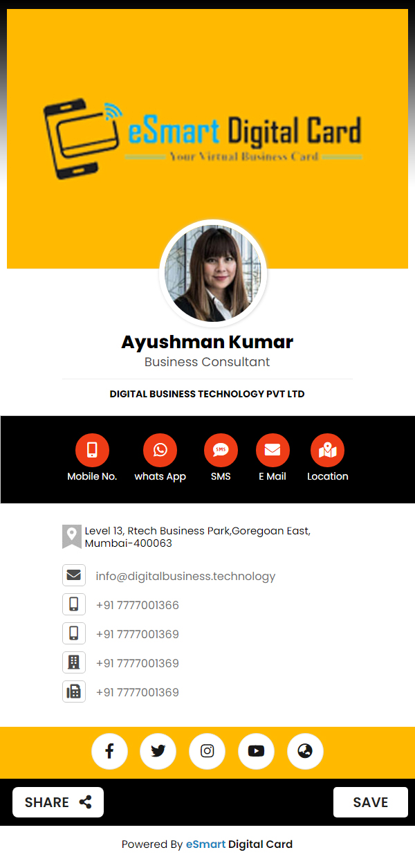
Task: Click the mobile icon beside +91 7777001366
Action: (x=74, y=604)
